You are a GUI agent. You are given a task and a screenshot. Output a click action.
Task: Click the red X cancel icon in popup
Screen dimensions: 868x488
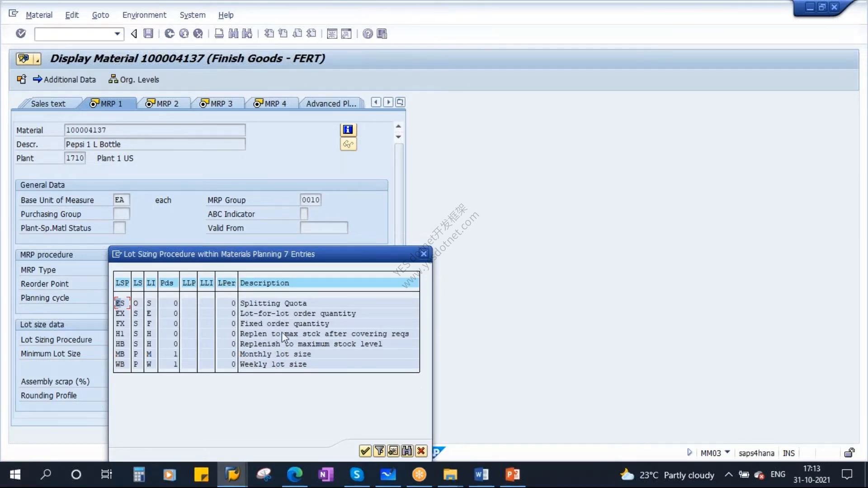(x=421, y=450)
